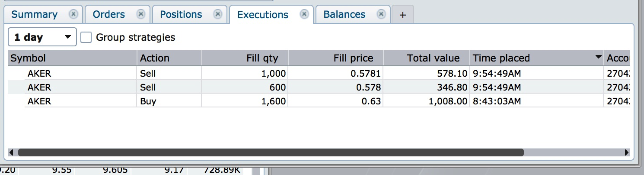Enable the Group strategies checkbox
The height and width of the screenshot is (175, 644).
click(x=86, y=38)
